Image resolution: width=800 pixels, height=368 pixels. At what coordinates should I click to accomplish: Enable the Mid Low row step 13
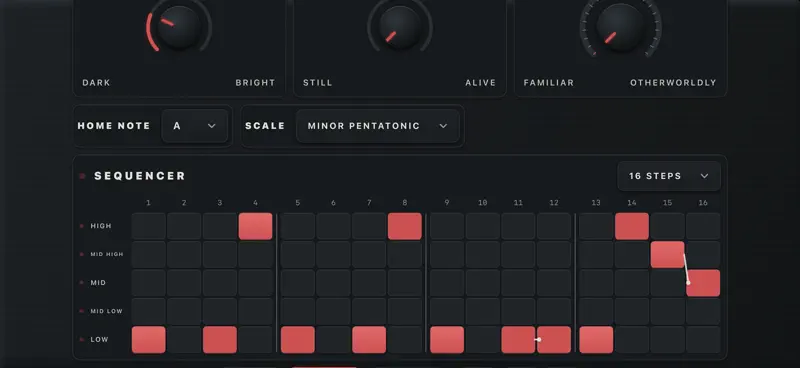coord(596,311)
